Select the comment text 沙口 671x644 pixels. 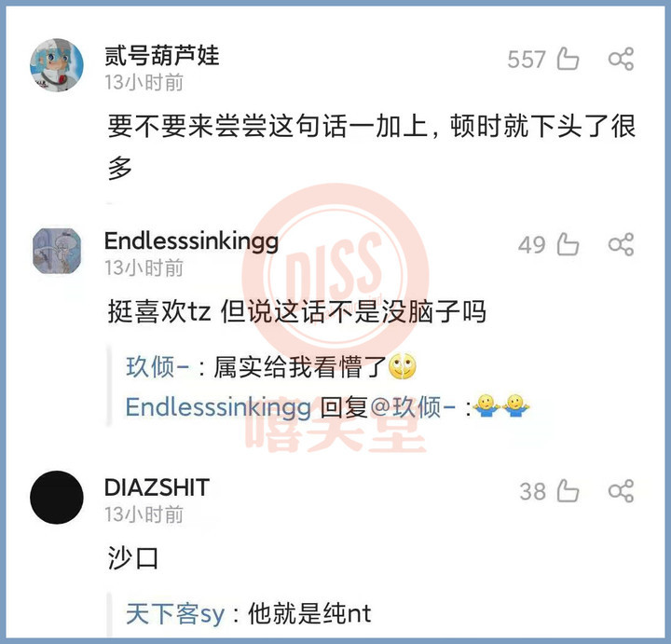[133, 558]
